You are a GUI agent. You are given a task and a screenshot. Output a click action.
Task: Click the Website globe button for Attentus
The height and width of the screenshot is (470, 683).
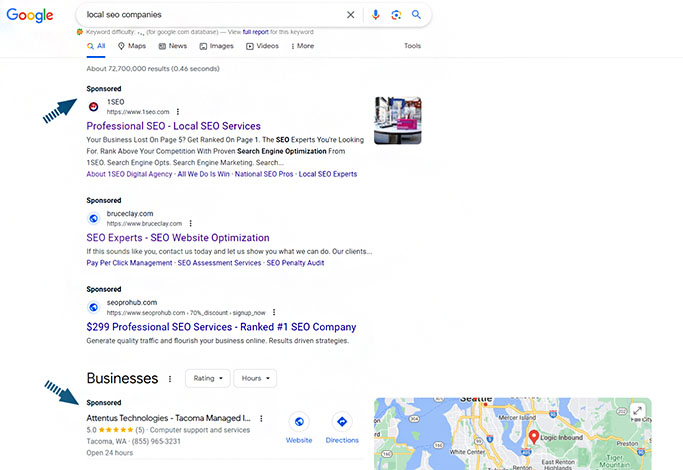pyautogui.click(x=299, y=422)
